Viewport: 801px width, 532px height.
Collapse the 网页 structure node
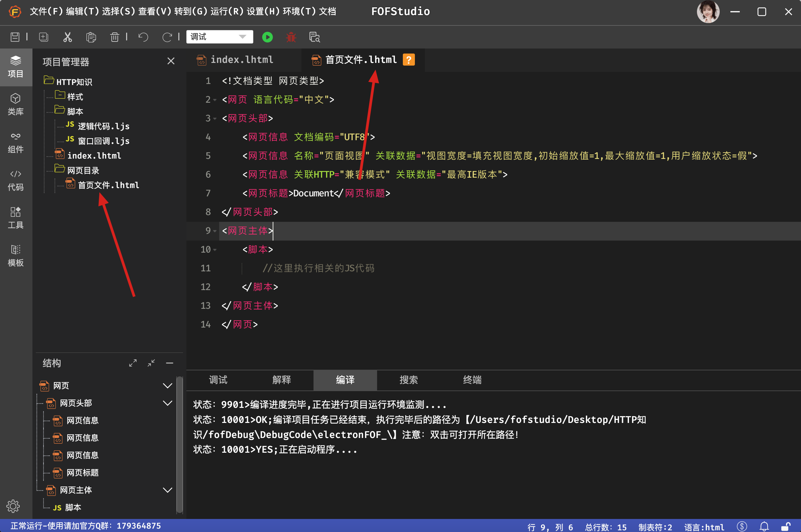click(168, 386)
